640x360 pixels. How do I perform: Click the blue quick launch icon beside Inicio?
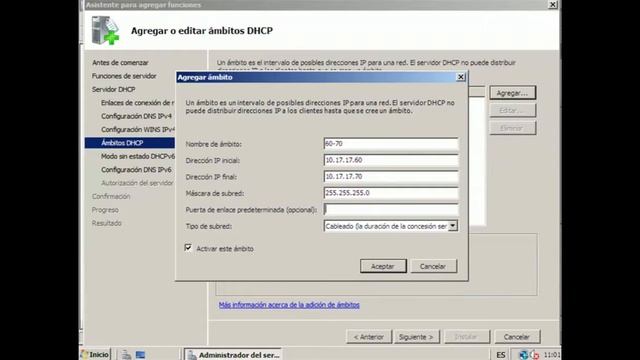coord(140,355)
